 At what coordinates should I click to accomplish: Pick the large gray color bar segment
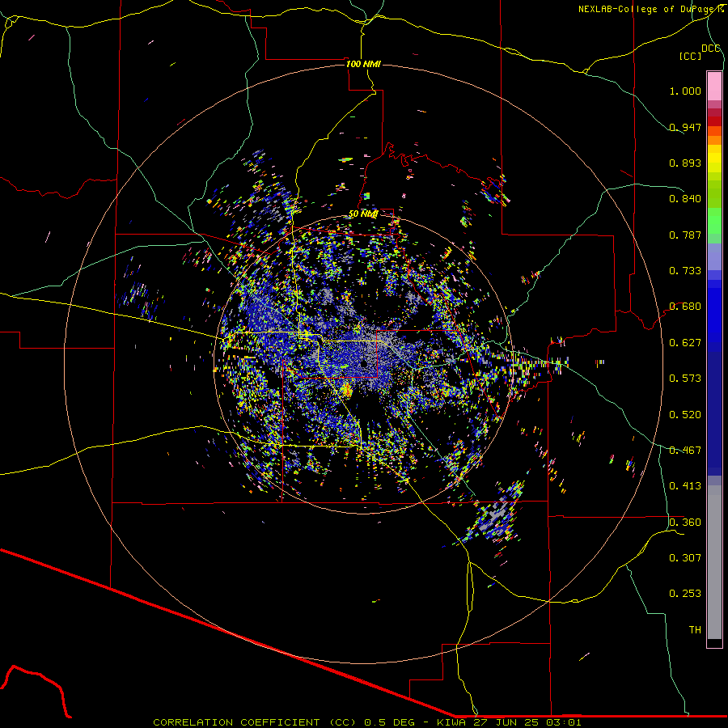(x=714, y=562)
